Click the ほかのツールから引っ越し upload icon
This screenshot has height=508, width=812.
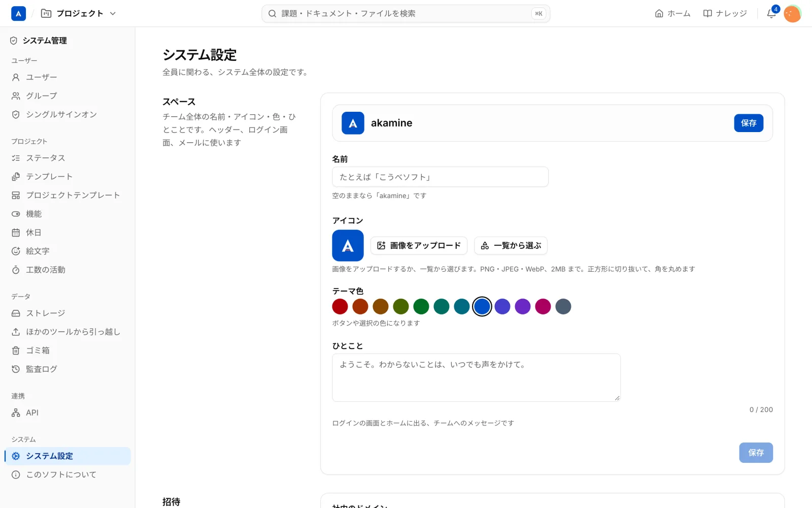click(16, 332)
